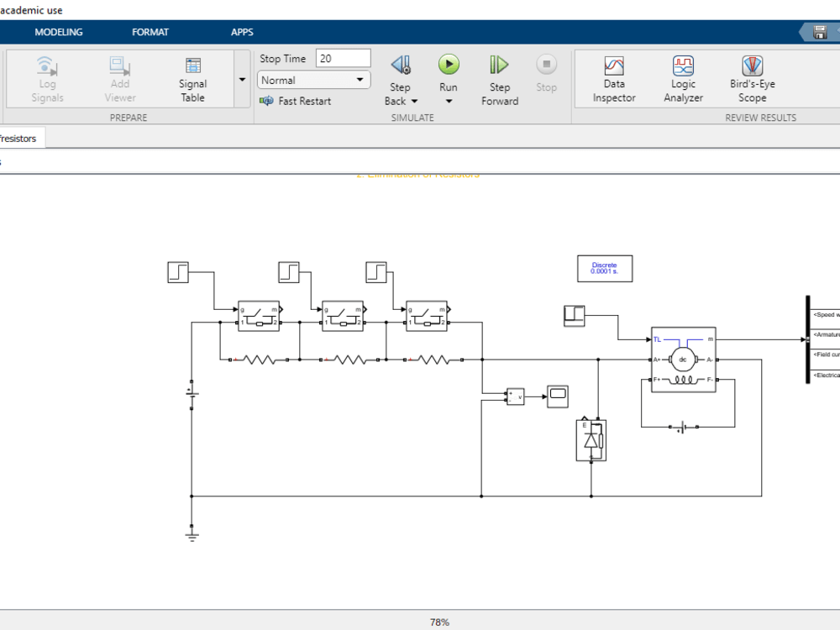Click the Log Signals icon
Screen dimensions: 840x630
(x=47, y=66)
